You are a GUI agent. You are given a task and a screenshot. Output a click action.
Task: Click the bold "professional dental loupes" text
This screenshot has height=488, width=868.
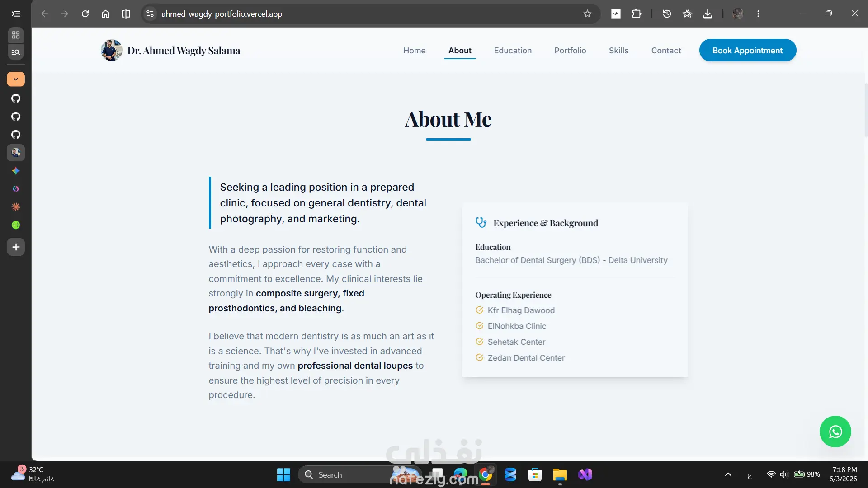click(355, 366)
